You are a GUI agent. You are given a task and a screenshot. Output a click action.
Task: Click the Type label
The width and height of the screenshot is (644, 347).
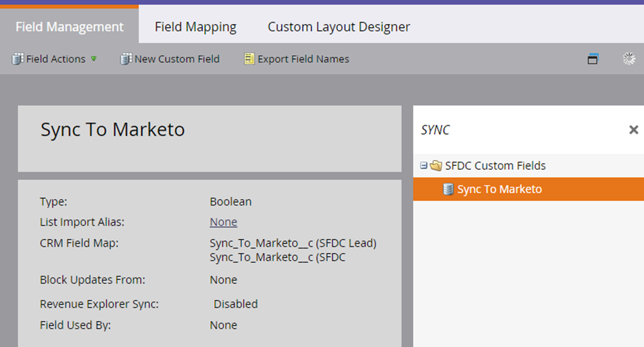tap(54, 202)
